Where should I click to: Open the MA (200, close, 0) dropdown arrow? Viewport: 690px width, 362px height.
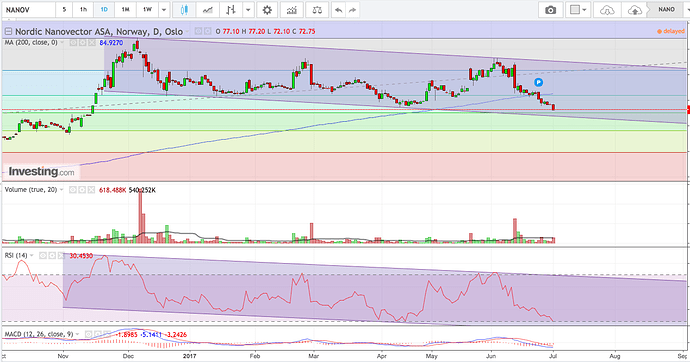pos(62,43)
